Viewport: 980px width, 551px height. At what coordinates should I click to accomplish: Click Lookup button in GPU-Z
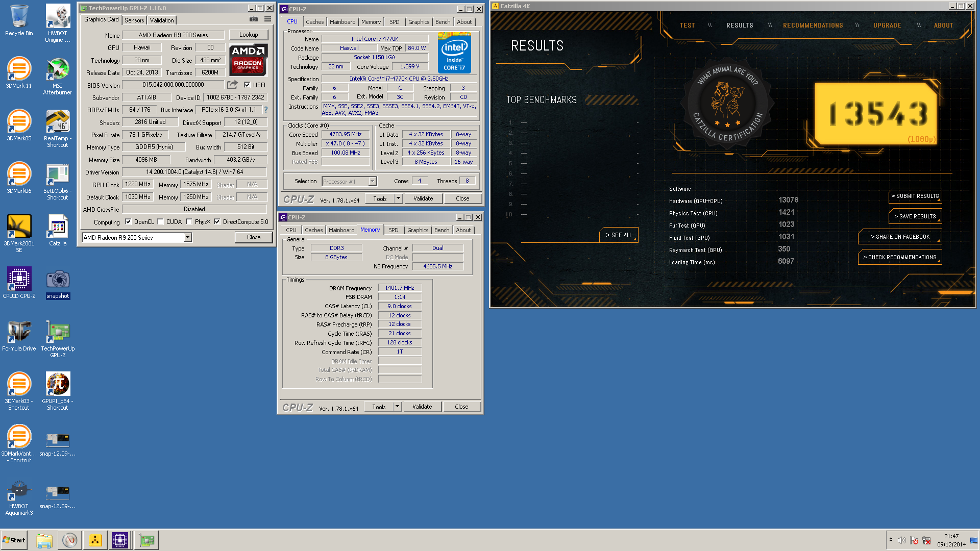click(249, 35)
